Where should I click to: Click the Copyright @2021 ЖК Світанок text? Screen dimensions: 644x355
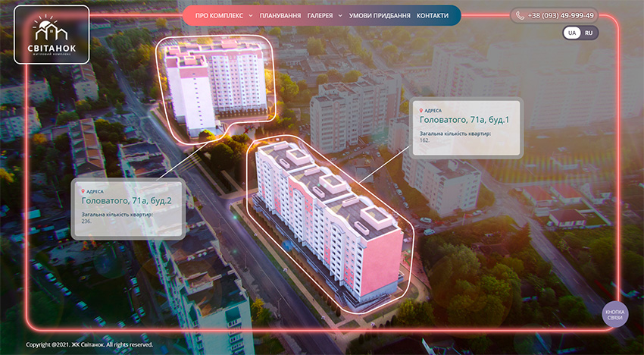pos(89,344)
